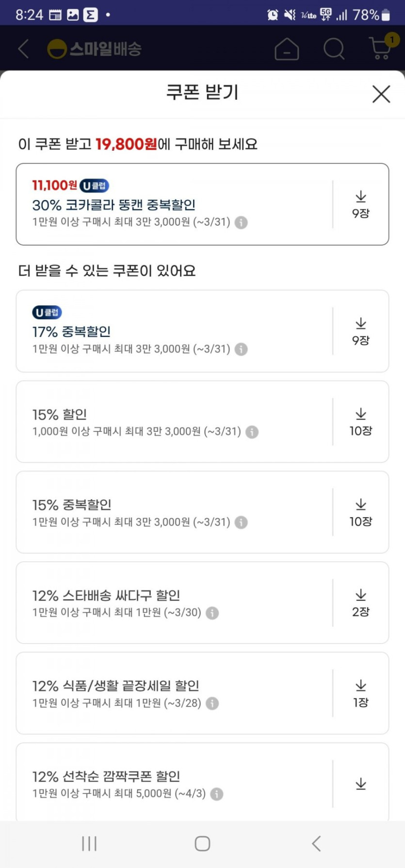Image resolution: width=405 pixels, height=868 pixels.
Task: Download the 12% 스타배송 싸다구 할인 coupon
Action: [x=360, y=603]
